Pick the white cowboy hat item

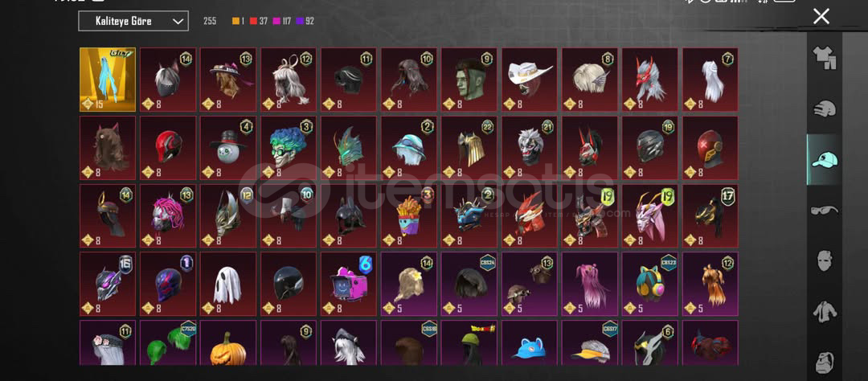click(530, 80)
